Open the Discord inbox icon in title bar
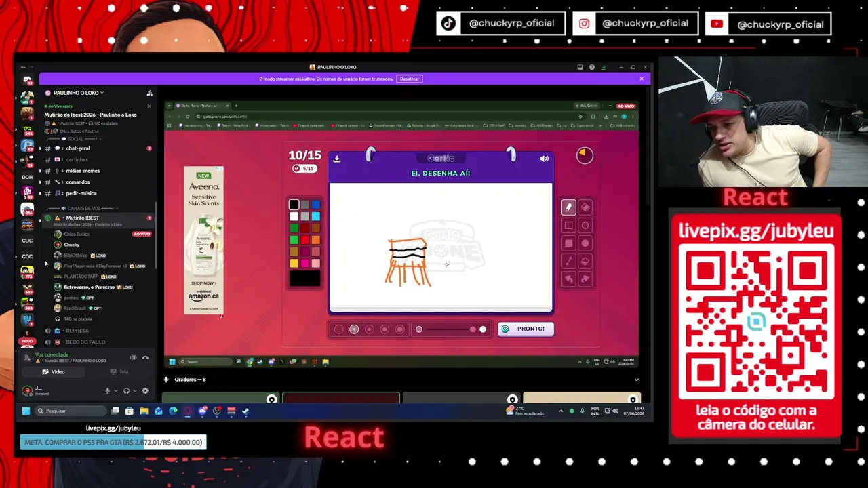 [x=580, y=67]
